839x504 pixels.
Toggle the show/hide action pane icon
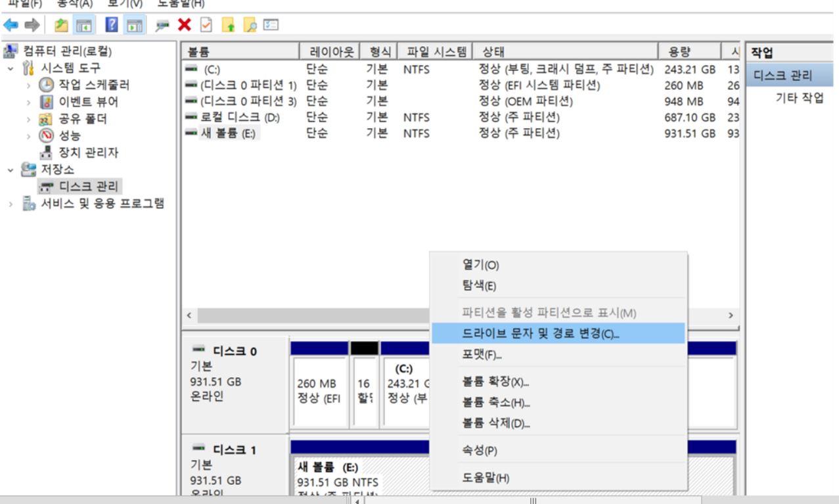(x=134, y=26)
